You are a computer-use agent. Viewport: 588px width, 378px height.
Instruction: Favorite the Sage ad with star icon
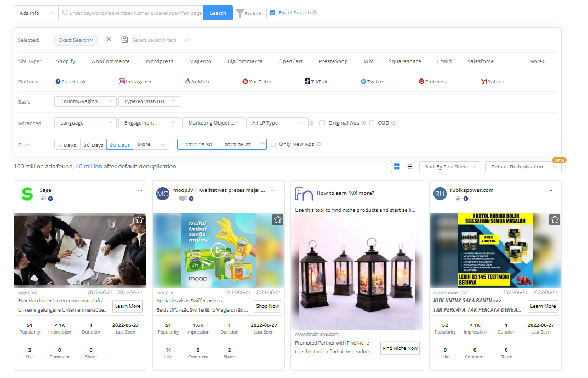pyautogui.click(x=139, y=219)
